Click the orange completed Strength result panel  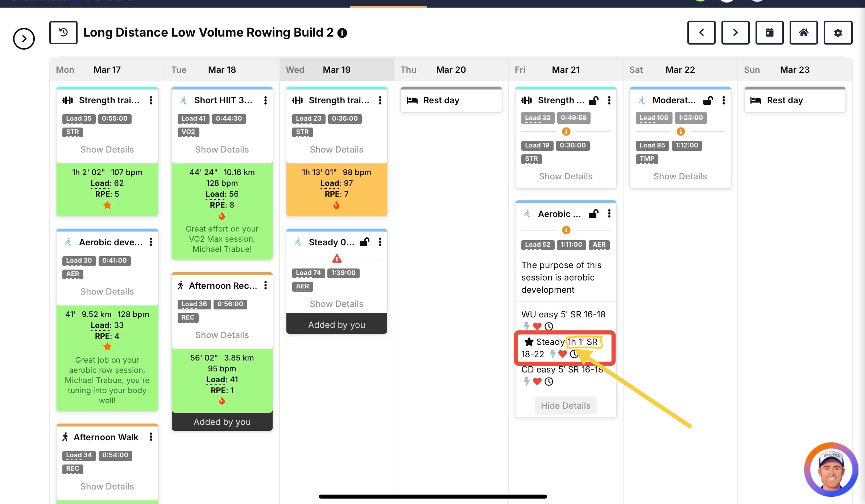pyautogui.click(x=336, y=189)
